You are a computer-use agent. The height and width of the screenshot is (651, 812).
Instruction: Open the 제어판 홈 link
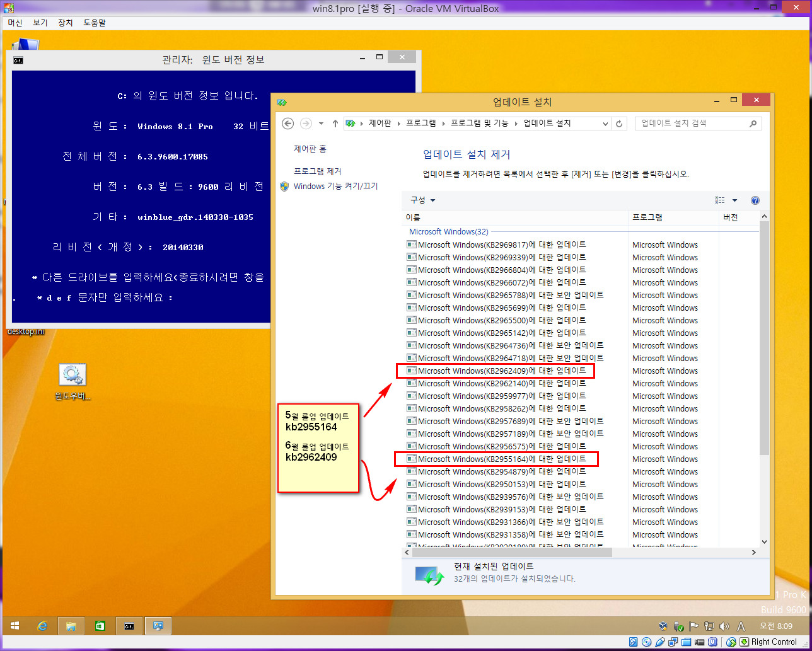pos(310,149)
